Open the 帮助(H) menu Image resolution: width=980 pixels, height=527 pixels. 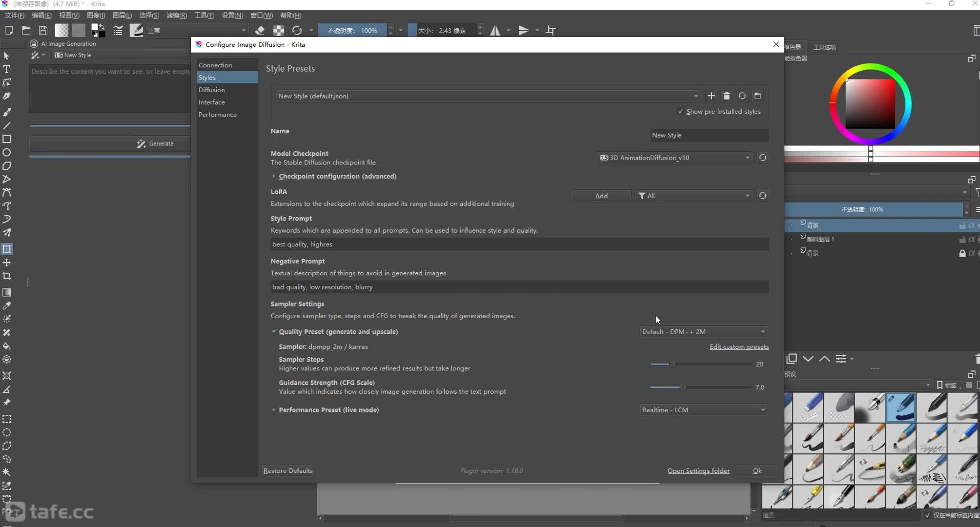(291, 15)
